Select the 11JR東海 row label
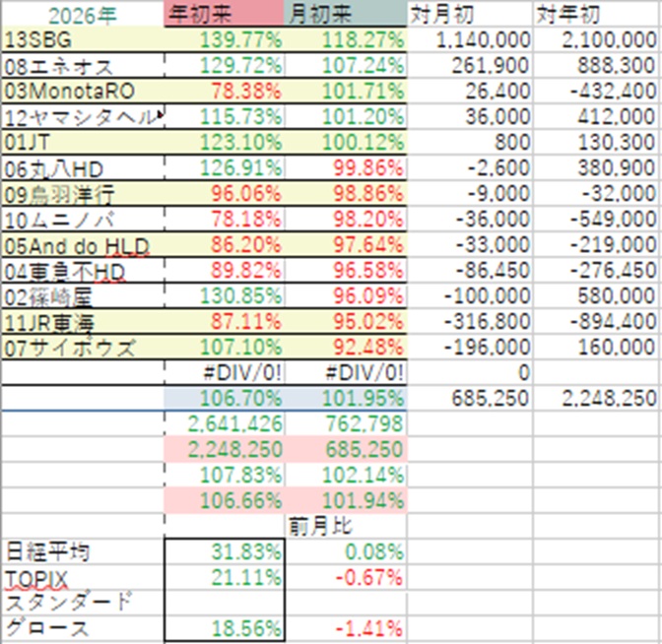Viewport: 662px width, 644px height. click(83, 322)
